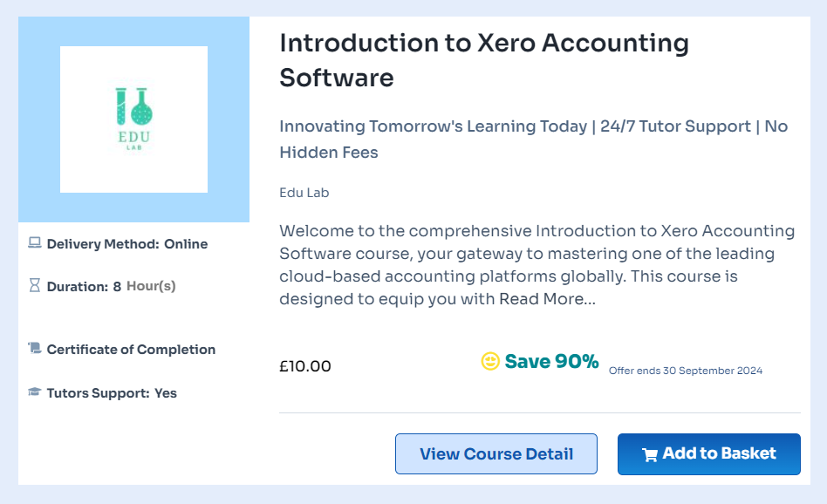Click the Read More link
The width and height of the screenshot is (827, 504).
pos(547,299)
